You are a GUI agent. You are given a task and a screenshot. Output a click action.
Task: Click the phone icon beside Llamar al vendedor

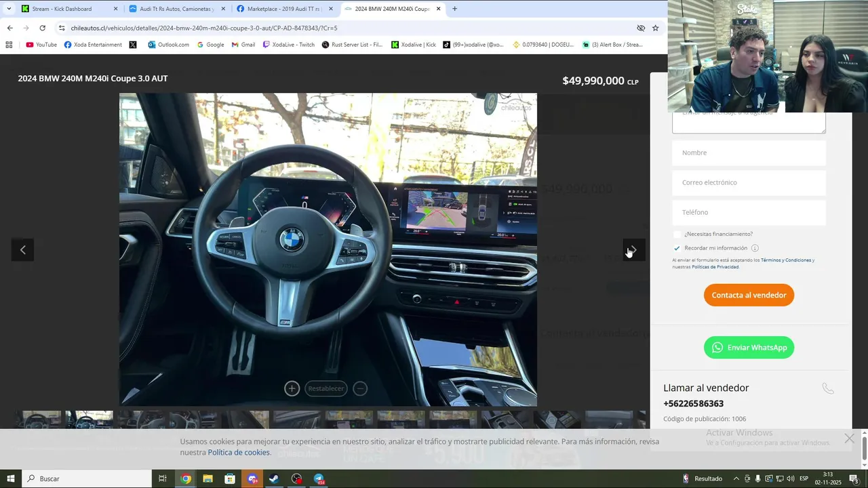point(827,388)
